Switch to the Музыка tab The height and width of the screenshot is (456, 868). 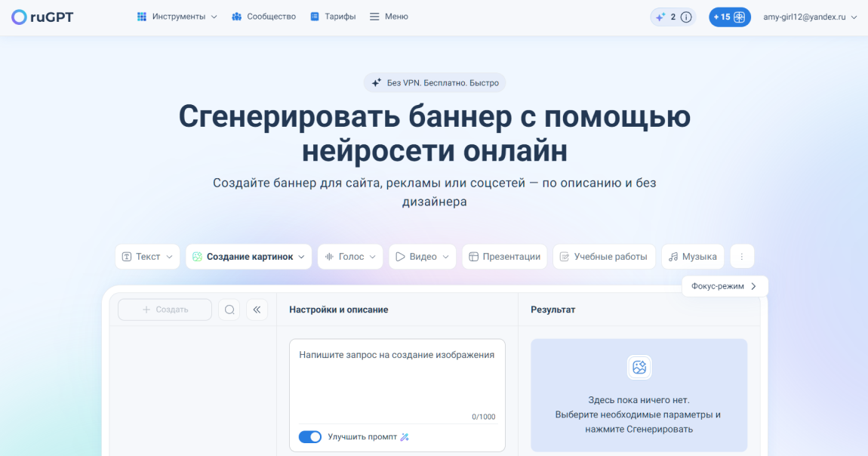pyautogui.click(x=693, y=257)
